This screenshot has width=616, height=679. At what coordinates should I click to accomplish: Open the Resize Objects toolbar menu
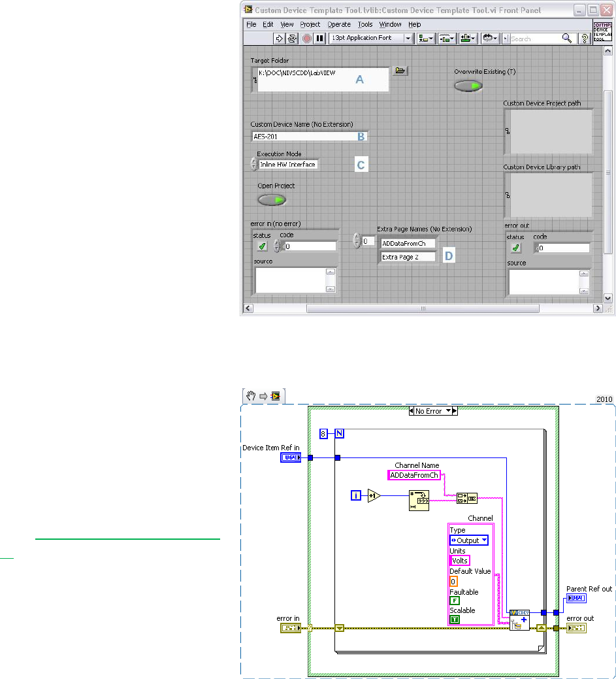pos(468,39)
